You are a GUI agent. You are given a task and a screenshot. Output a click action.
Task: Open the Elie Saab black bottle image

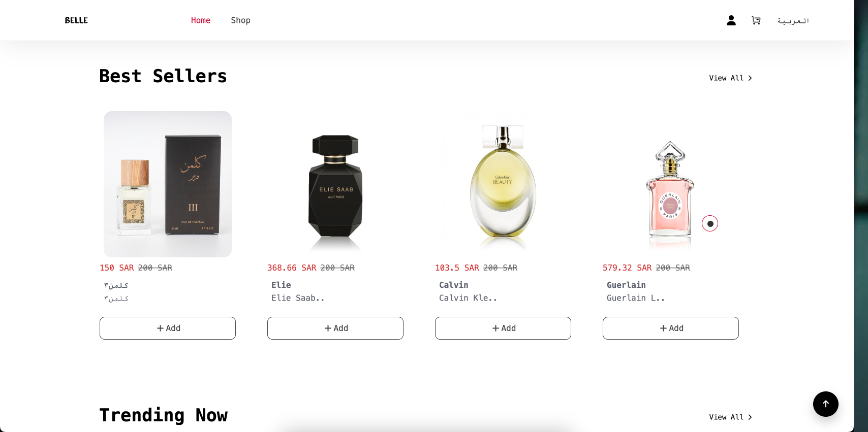(335, 184)
